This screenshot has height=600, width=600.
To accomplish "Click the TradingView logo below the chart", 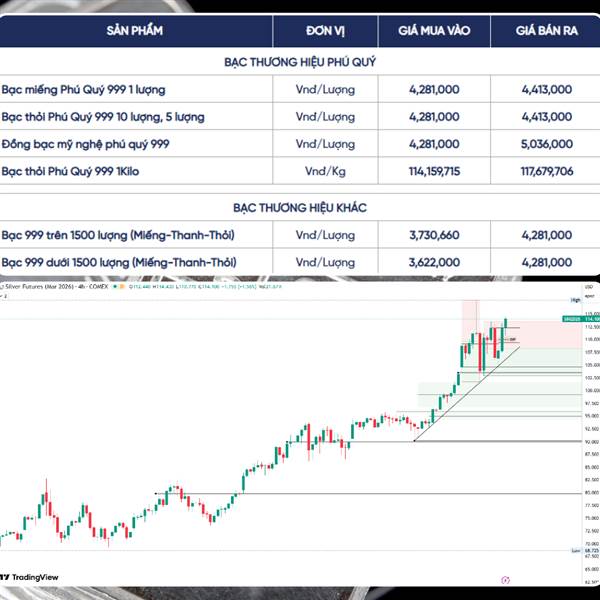I will [x=29, y=577].
